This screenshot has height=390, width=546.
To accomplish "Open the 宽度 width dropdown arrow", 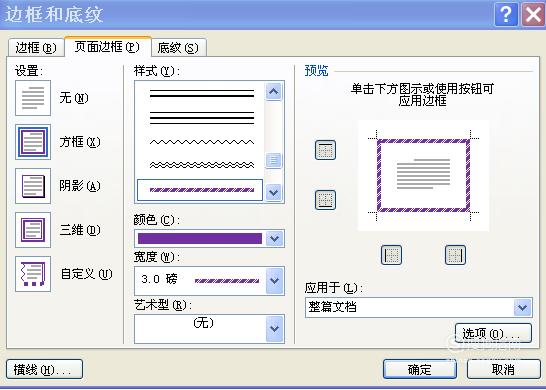I will coord(275,281).
